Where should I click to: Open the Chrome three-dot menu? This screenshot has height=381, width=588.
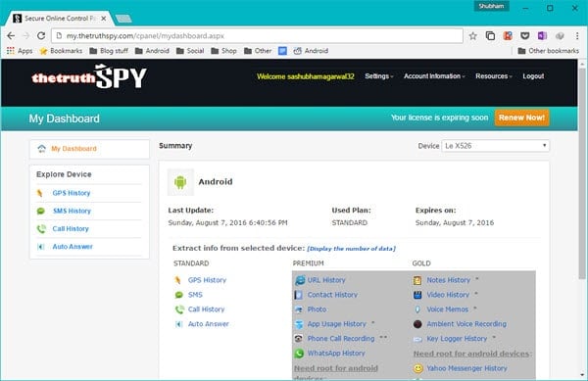(577, 36)
